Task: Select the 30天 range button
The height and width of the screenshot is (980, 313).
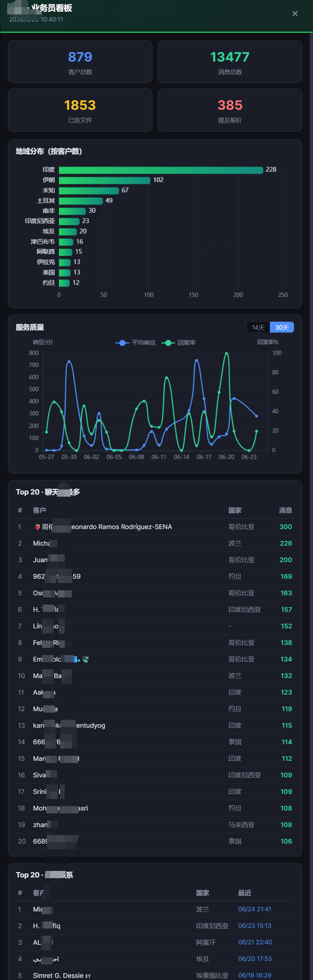Action: pos(282,327)
